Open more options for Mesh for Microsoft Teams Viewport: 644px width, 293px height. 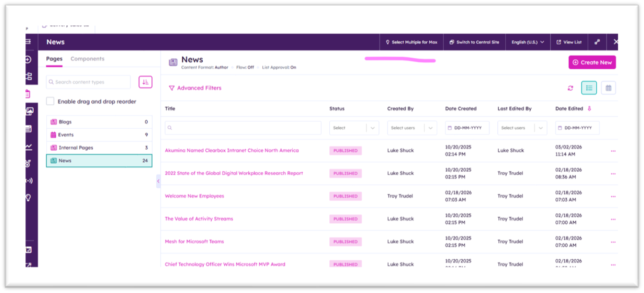pyautogui.click(x=613, y=242)
